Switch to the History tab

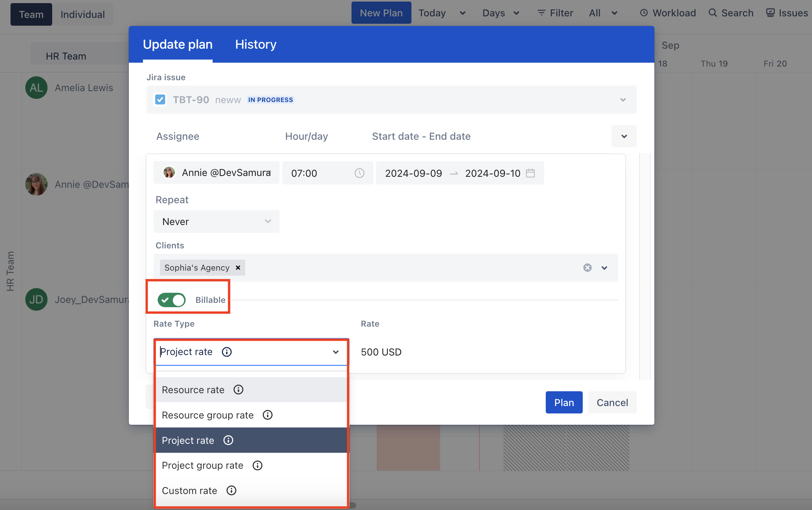point(255,44)
